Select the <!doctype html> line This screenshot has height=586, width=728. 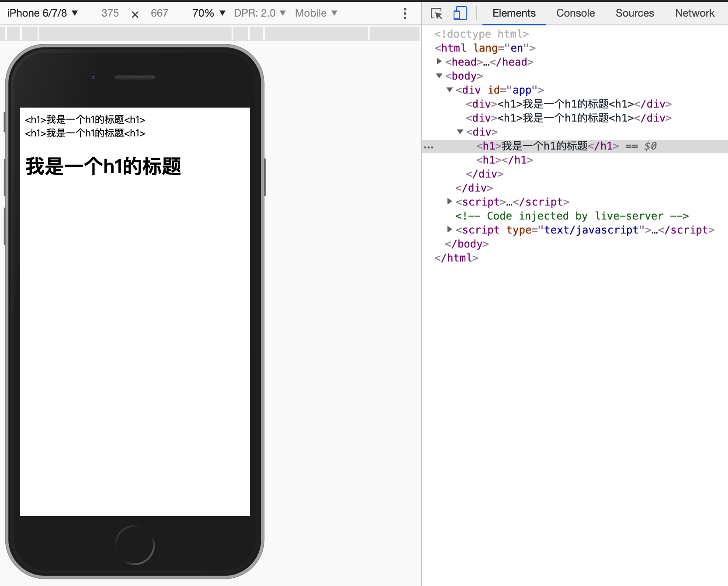coord(482,34)
